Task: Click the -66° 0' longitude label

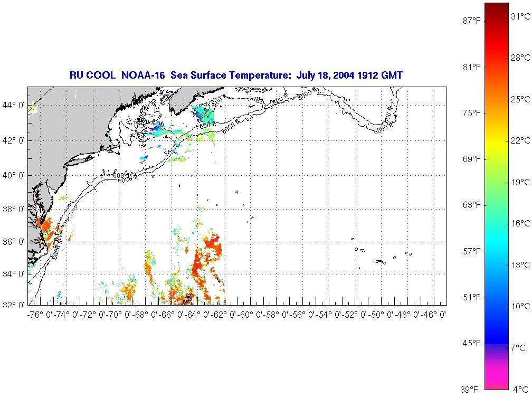Action: [x=170, y=315]
